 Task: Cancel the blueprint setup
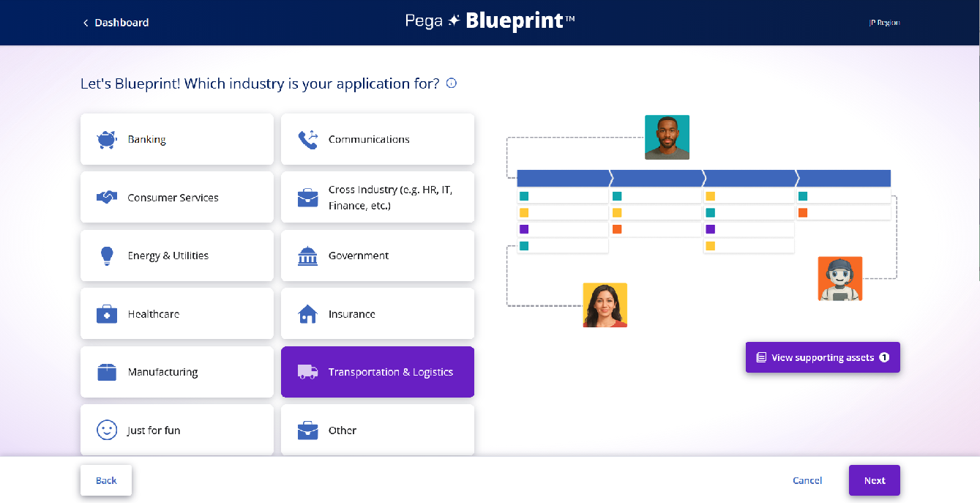tap(807, 480)
